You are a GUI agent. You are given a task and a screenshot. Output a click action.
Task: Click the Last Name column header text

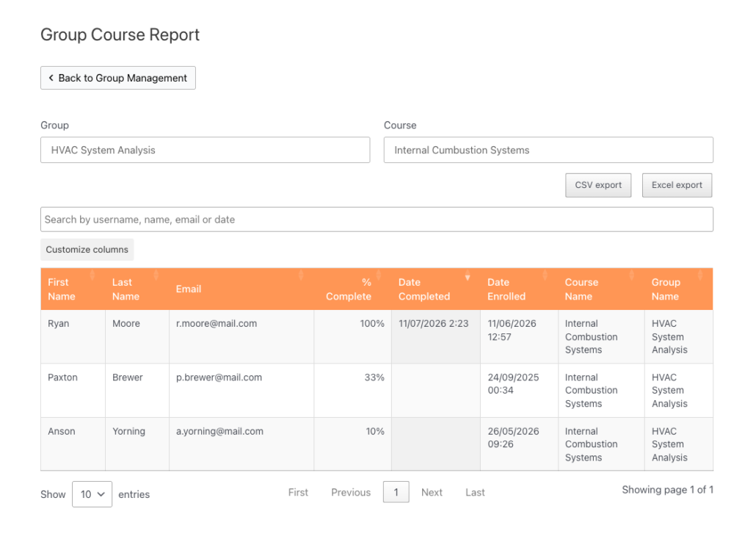126,289
